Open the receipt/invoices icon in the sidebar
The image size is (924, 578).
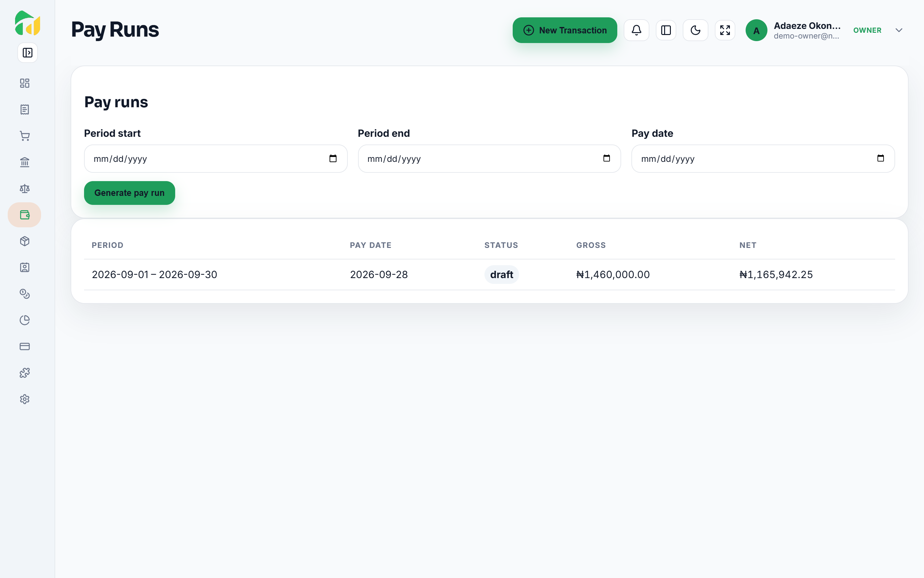pyautogui.click(x=25, y=110)
